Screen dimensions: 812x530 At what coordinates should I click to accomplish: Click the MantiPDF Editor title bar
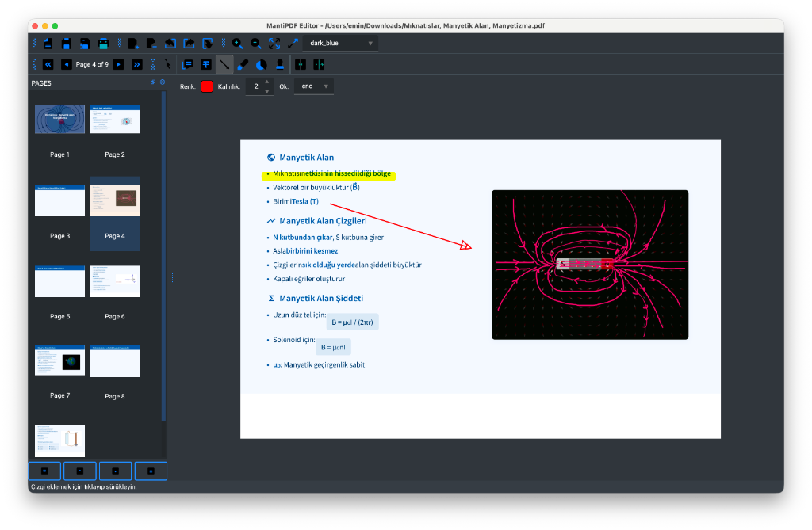406,25
